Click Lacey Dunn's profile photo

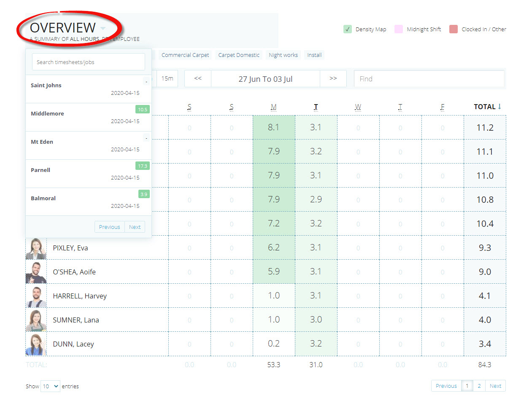[36, 344]
